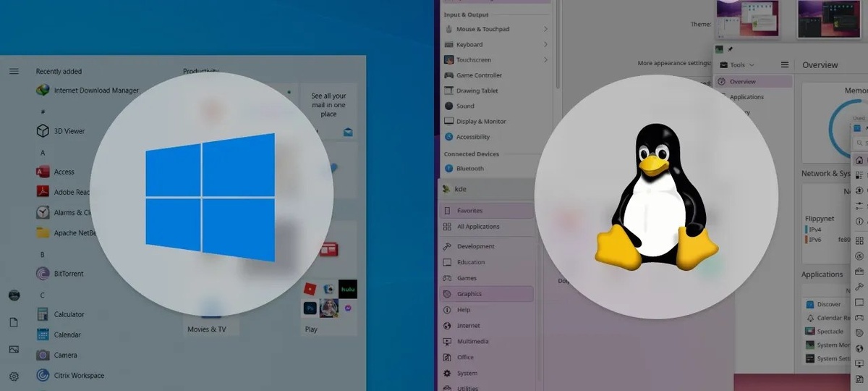868x391 pixels.
Task: Jump to letter B section header
Action: point(43,255)
